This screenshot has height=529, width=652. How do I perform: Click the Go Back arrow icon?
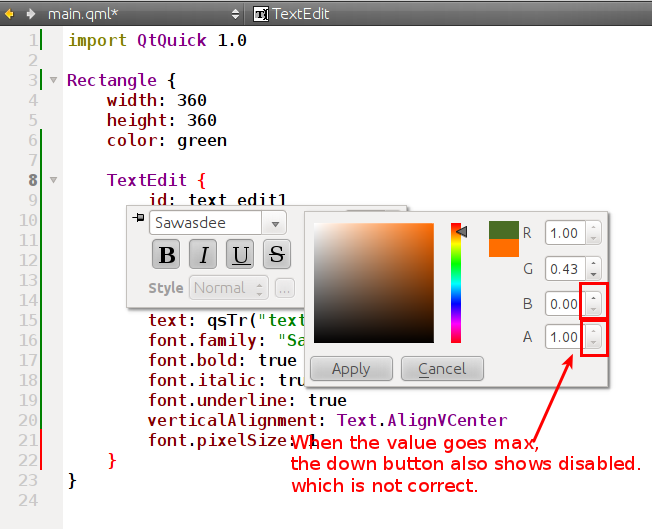(11, 14)
